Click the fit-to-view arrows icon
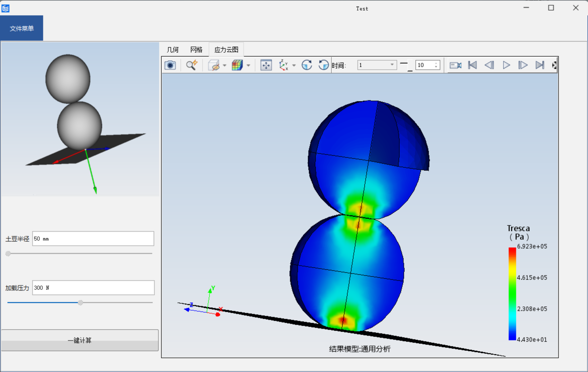588x372 pixels. coord(266,65)
